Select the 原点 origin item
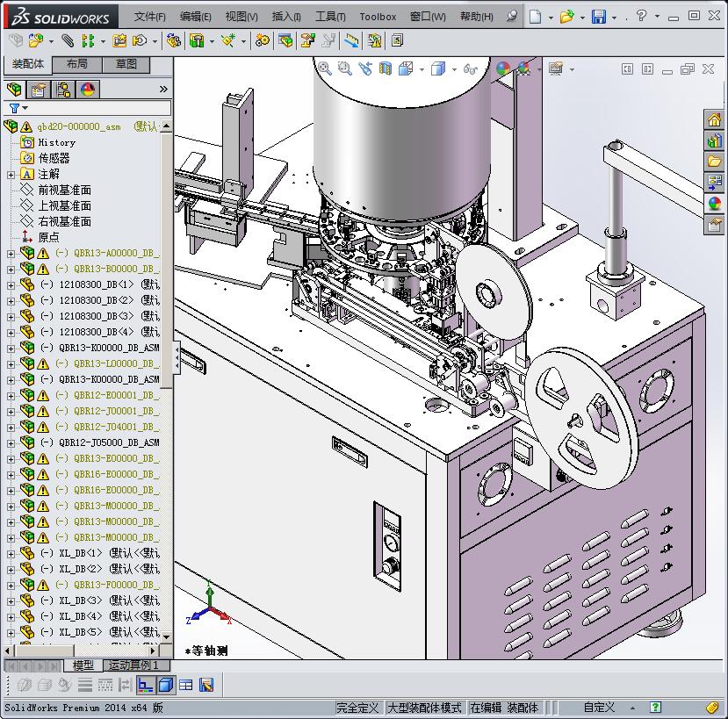Image resolution: width=728 pixels, height=719 pixels. [x=49, y=237]
